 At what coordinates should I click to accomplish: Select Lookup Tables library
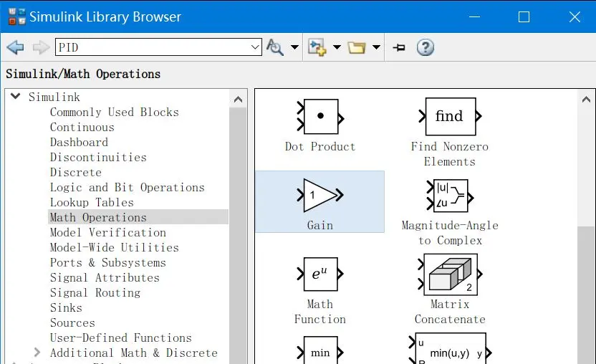[x=92, y=202]
